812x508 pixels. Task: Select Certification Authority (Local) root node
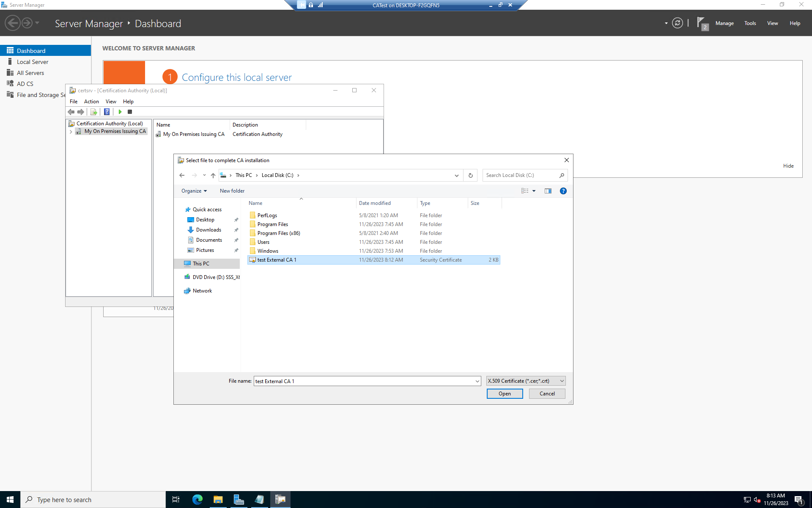click(110, 124)
